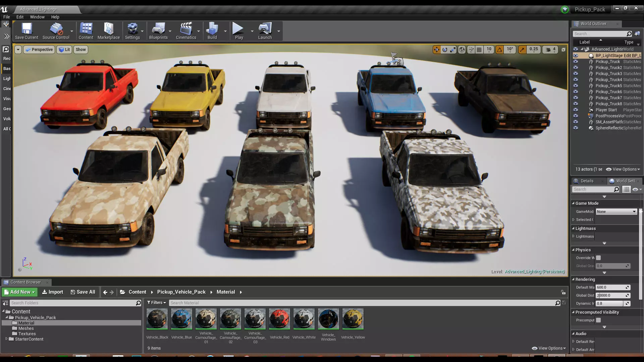Open camera speed setting in viewport
The height and width of the screenshot is (362, 644).
click(x=550, y=50)
